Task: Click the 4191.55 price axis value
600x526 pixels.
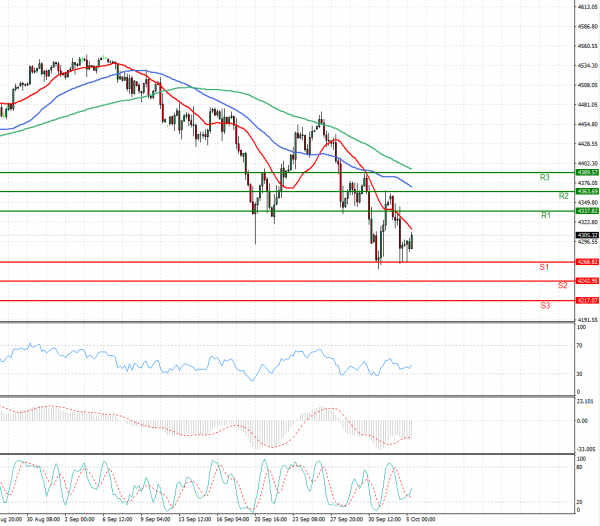Action: pyautogui.click(x=587, y=319)
